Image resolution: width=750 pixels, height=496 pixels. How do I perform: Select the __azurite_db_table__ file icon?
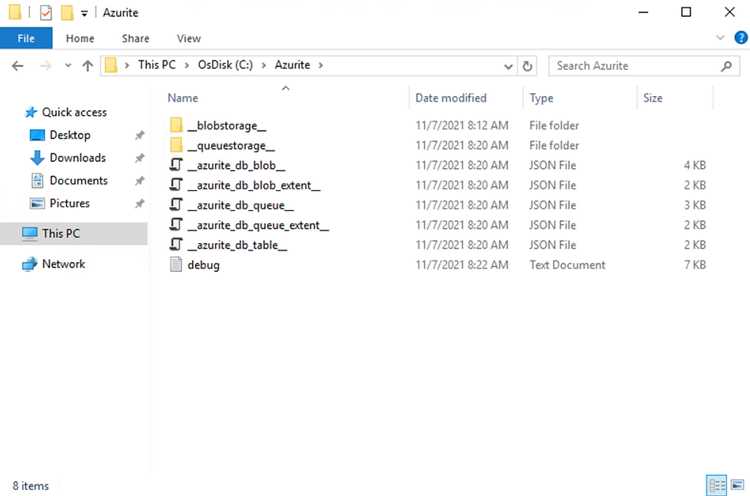point(176,245)
